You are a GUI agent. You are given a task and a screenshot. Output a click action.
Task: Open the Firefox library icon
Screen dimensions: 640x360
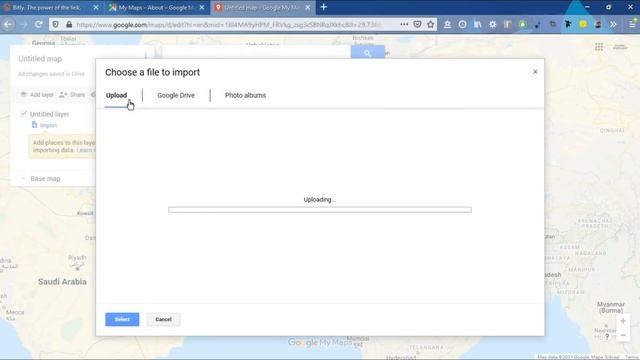click(x=478, y=24)
